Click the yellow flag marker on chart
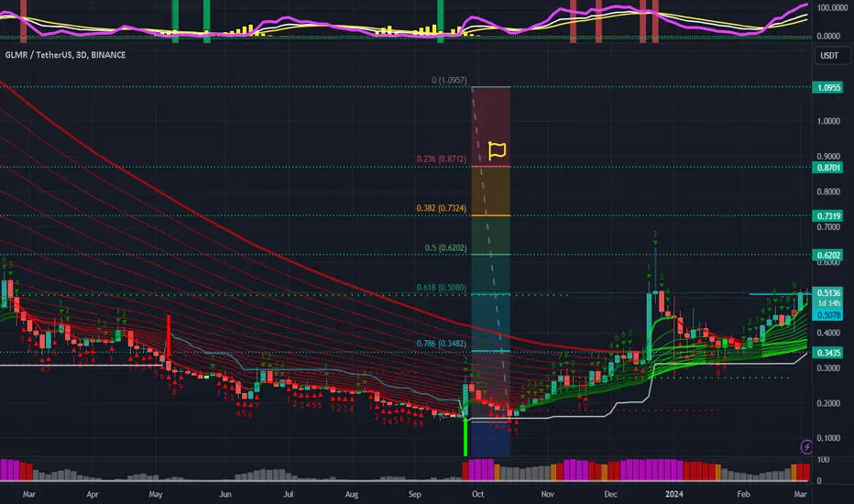The height and width of the screenshot is (504, 854). (x=497, y=150)
